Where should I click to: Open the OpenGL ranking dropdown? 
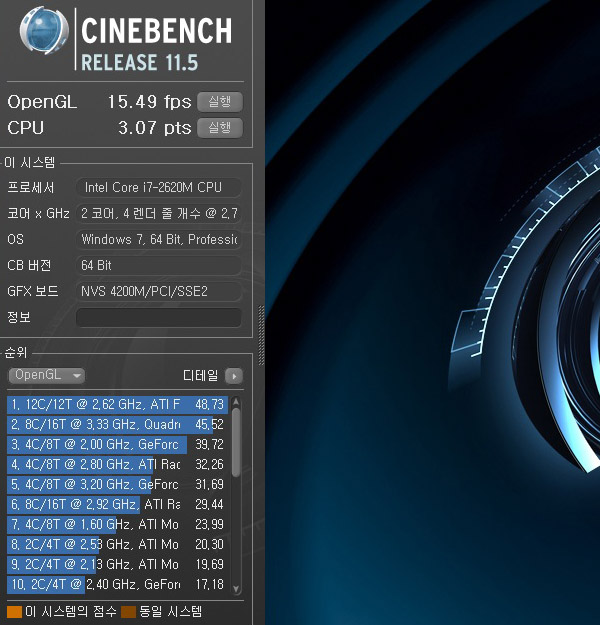click(x=46, y=375)
